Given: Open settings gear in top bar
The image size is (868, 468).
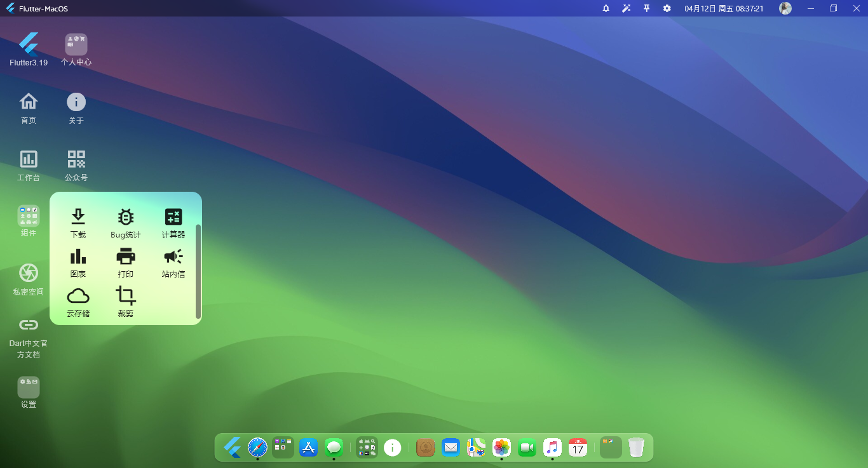Looking at the screenshot, I should 667,8.
